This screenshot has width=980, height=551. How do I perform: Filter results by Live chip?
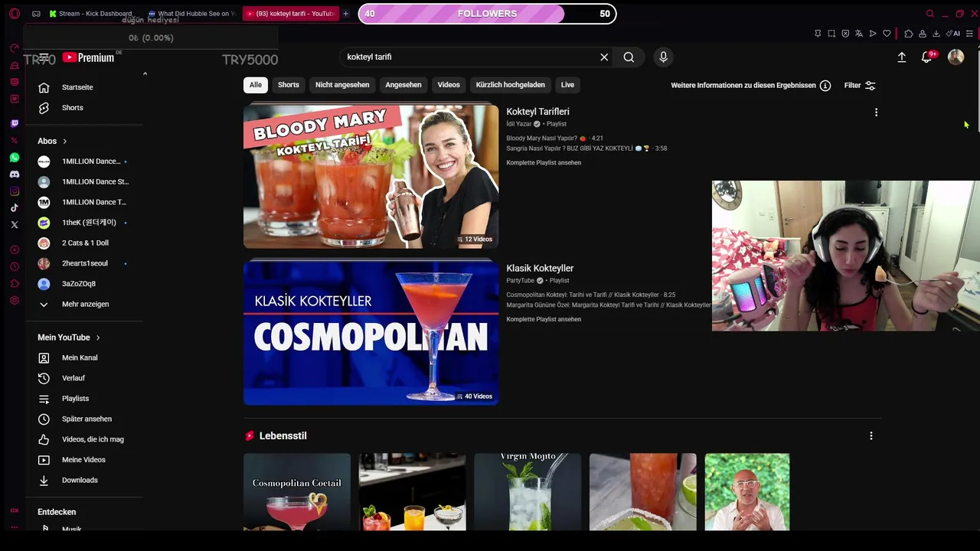coord(567,85)
